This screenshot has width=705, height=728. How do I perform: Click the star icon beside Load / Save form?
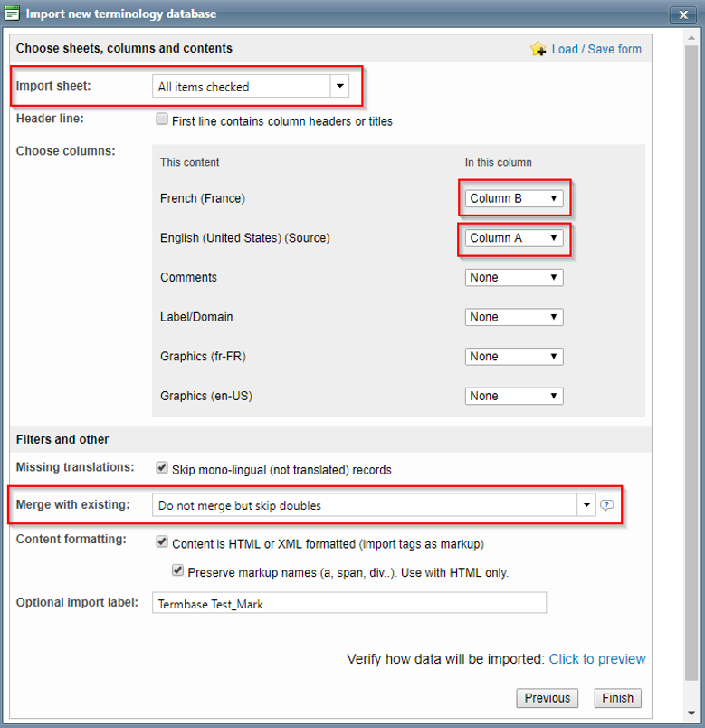point(538,49)
